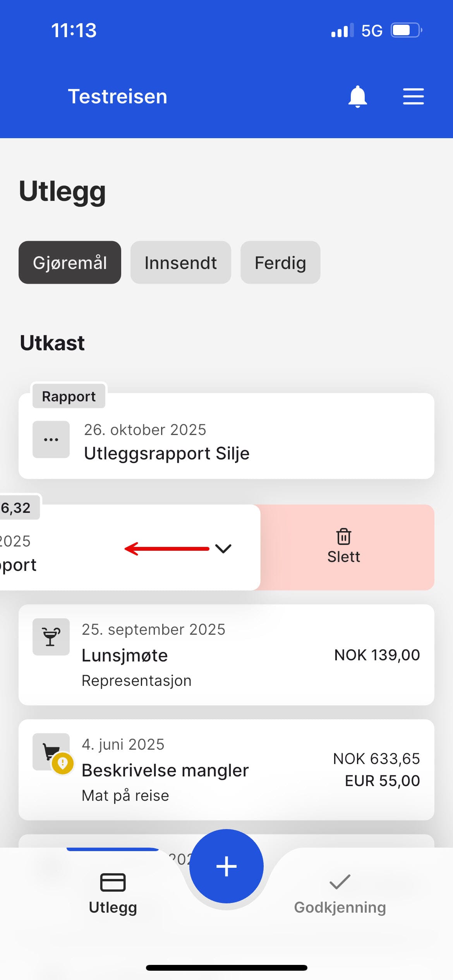Select the Gjøremål filter
This screenshot has width=453, height=980.
point(70,263)
